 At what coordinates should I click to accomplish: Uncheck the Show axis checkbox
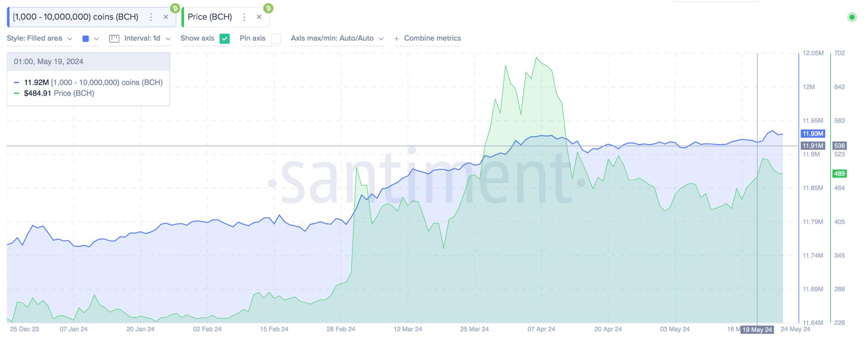coord(225,39)
